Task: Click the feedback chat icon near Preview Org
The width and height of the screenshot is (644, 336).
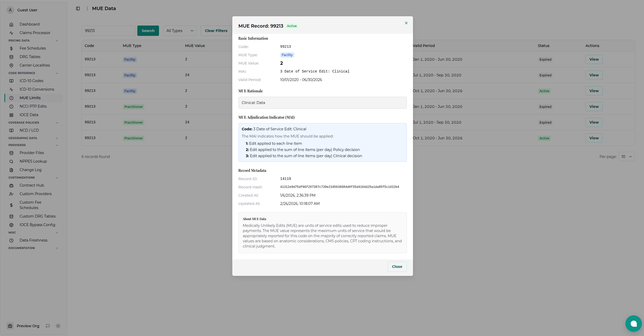Action: 48,326
